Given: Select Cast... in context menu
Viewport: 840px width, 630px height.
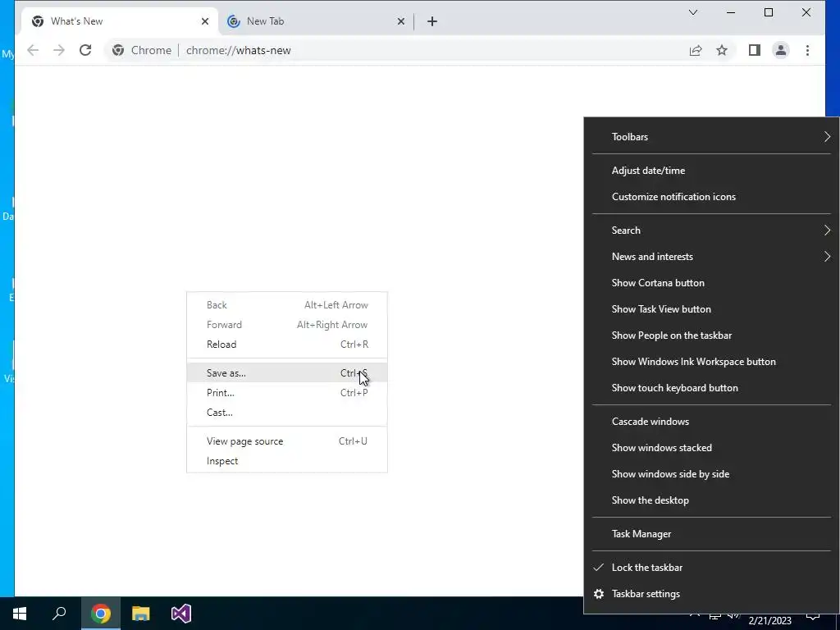Looking at the screenshot, I should (287, 413).
